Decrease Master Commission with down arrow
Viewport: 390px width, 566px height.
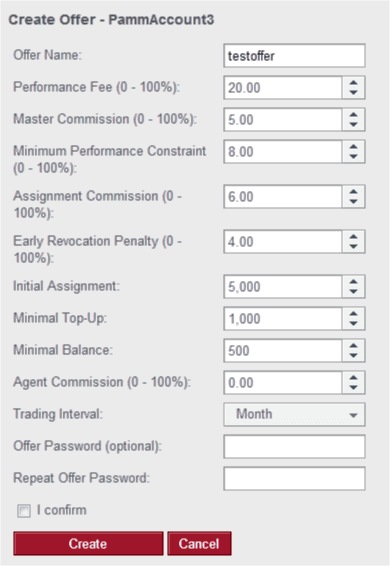coord(353,125)
